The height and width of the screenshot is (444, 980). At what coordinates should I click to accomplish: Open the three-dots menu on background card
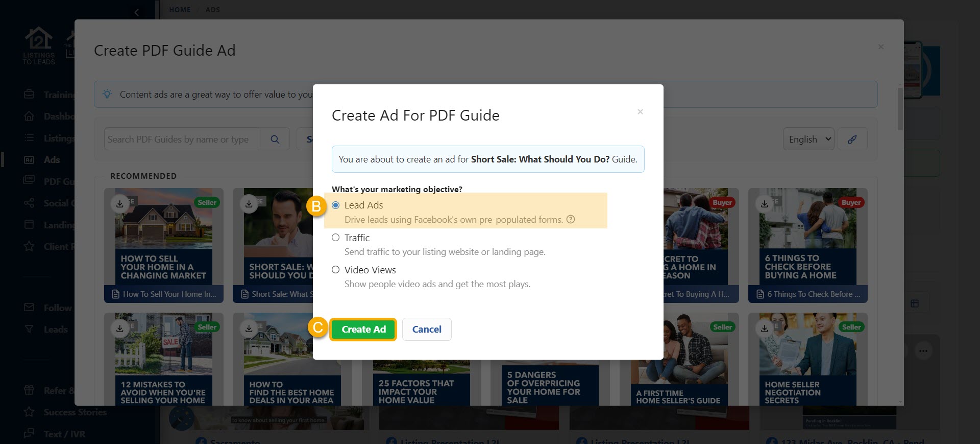pyautogui.click(x=923, y=350)
